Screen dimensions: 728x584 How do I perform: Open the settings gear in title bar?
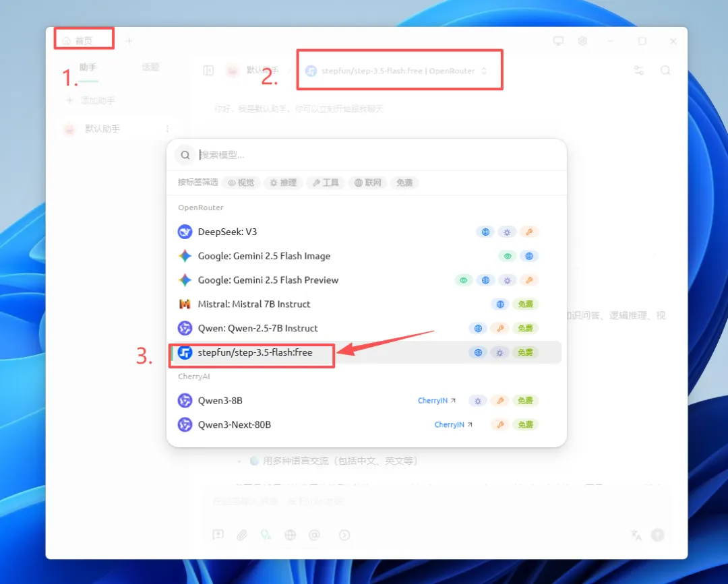pyautogui.click(x=582, y=41)
